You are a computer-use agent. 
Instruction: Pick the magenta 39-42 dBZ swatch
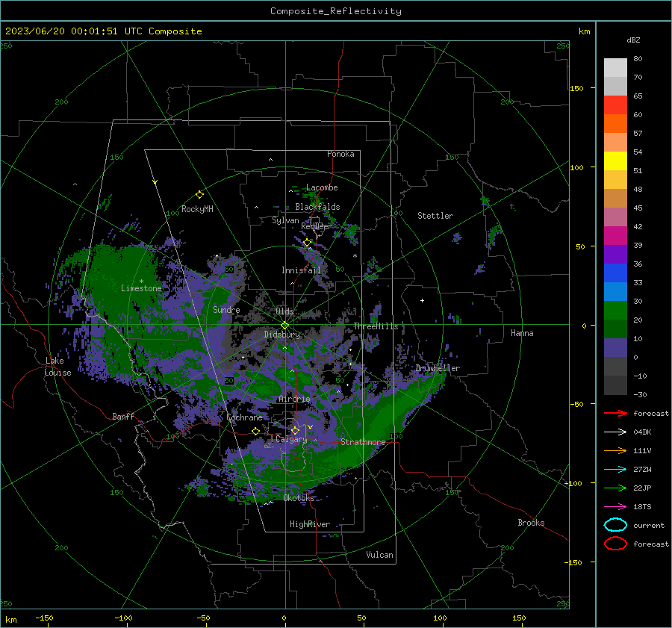(615, 235)
